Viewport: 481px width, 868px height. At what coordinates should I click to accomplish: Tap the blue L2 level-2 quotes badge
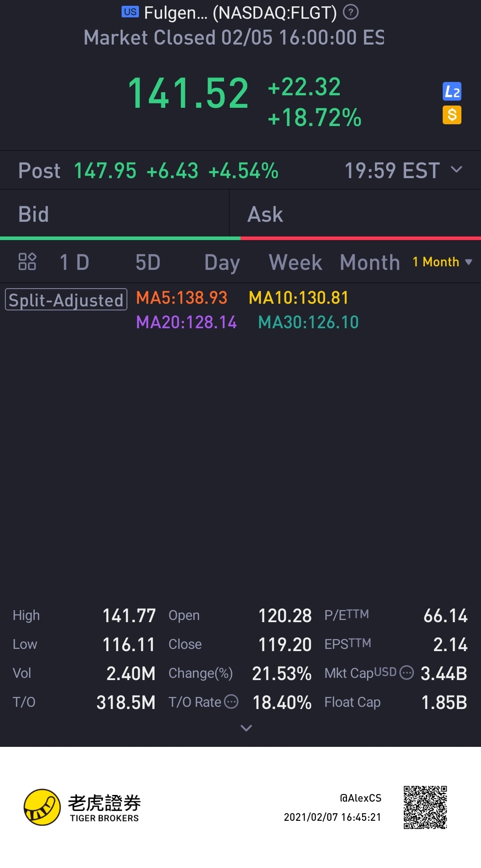[x=452, y=92]
